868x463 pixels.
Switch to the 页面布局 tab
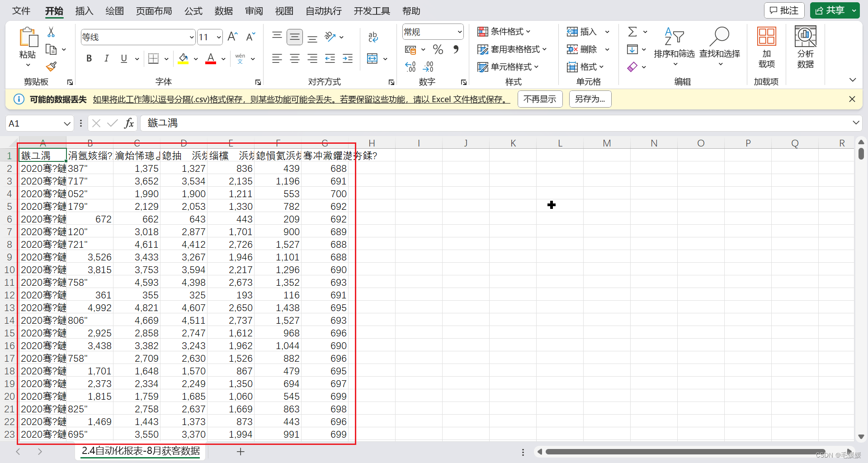[x=154, y=11]
